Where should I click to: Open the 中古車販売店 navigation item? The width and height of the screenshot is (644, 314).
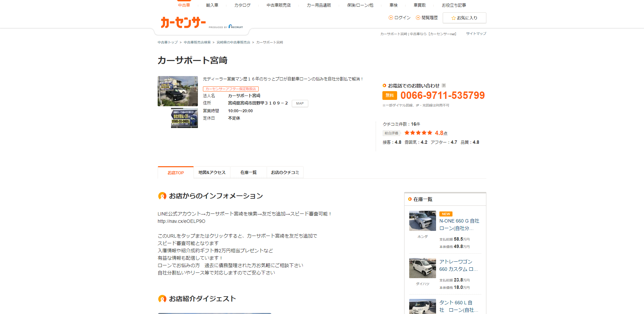point(278,5)
